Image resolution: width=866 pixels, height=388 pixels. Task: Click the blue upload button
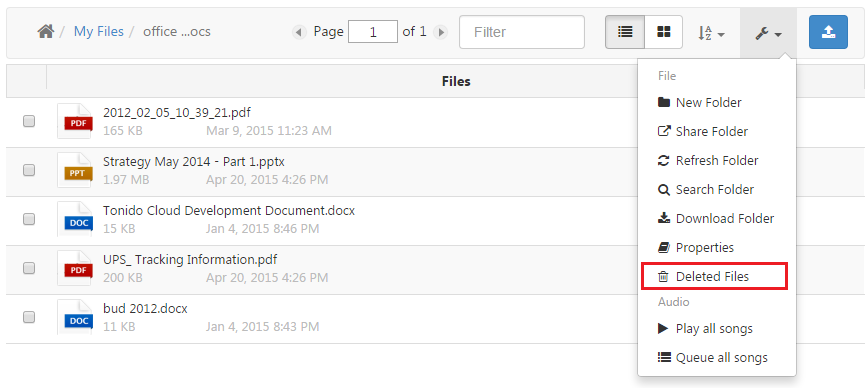[x=828, y=32]
